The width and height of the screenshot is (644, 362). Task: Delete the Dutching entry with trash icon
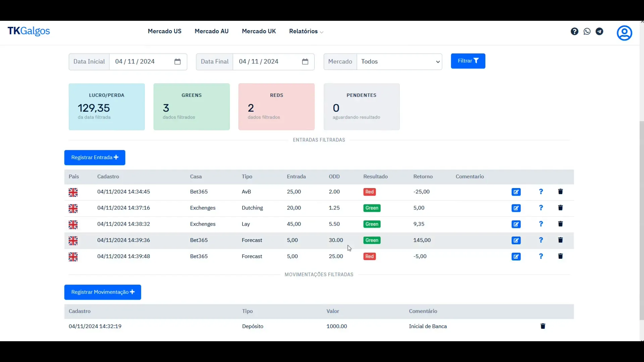click(560, 208)
